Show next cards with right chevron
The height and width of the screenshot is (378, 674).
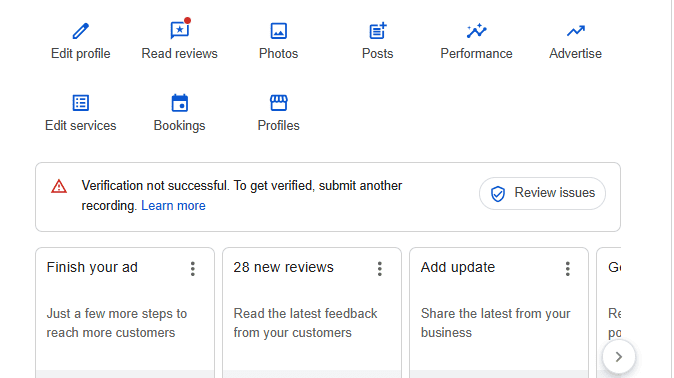[619, 357]
